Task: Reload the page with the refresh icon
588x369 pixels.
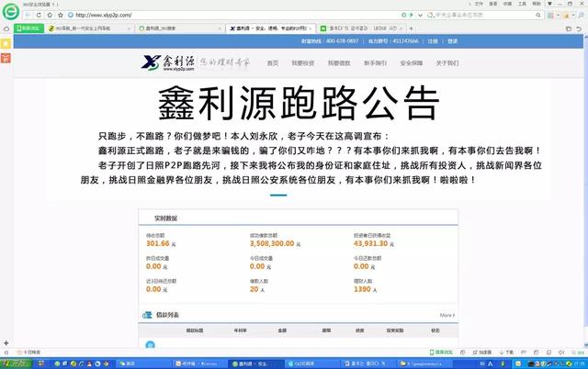Action: pos(39,15)
